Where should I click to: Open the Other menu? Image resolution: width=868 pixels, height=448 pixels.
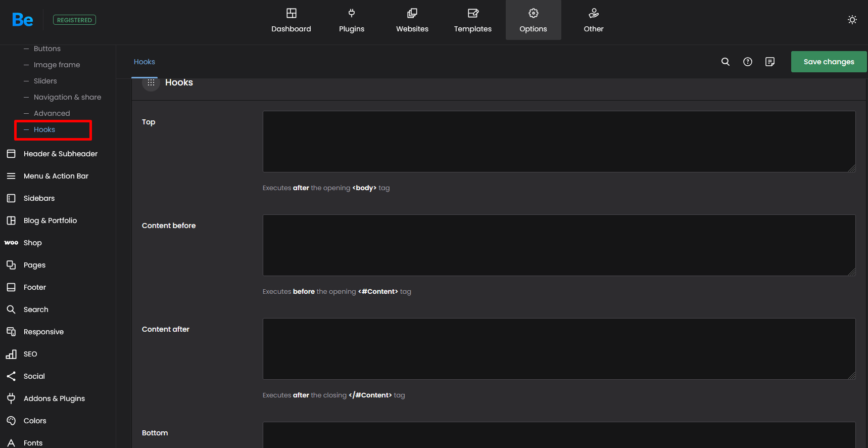click(x=593, y=20)
